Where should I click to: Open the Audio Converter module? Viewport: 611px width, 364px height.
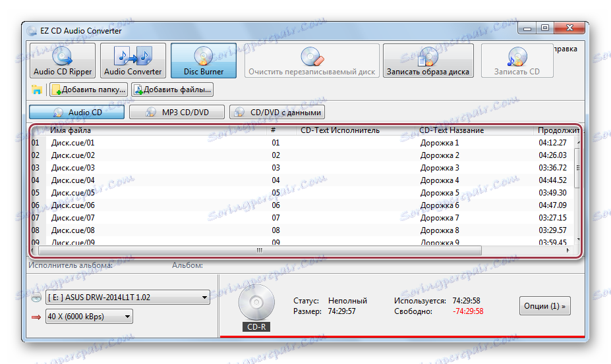133,61
